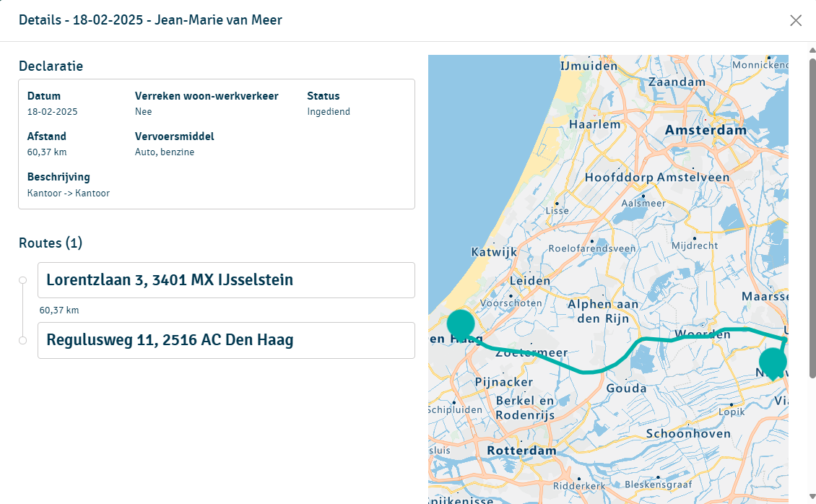Select the Lorentzlaan 3, 3401 MX IJsselstein field
This screenshot has height=504, width=816.
pos(226,280)
